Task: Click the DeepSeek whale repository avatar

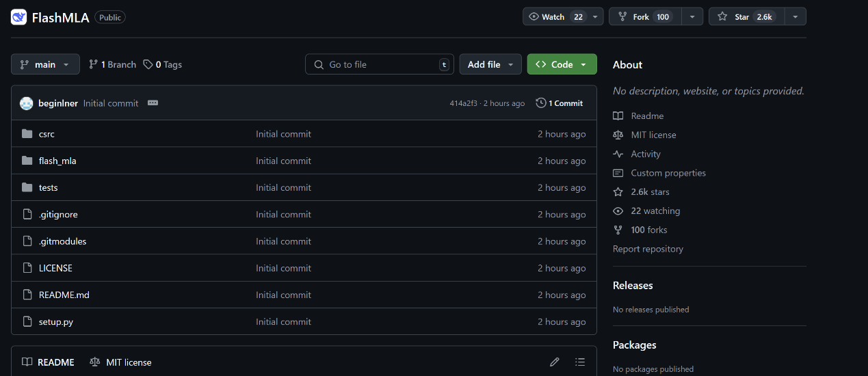Action: pyautogui.click(x=19, y=17)
